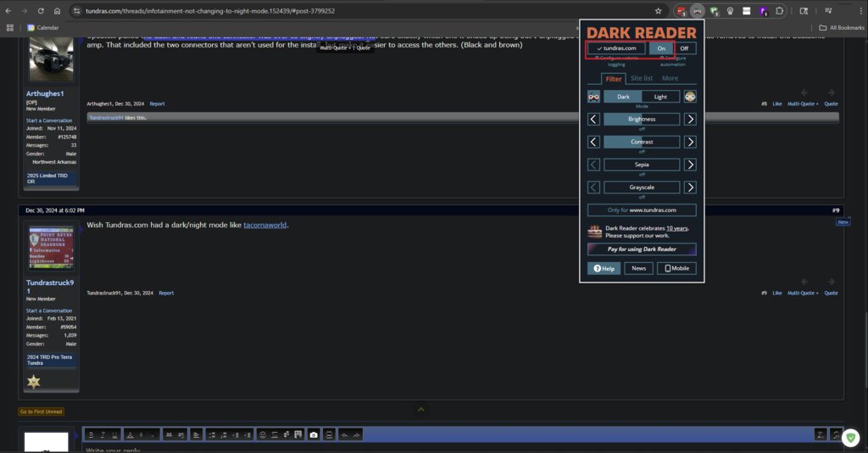Viewport: 868px width, 453px height.
Task: Insert a smiley from the editor toolbar
Action: [263, 435]
